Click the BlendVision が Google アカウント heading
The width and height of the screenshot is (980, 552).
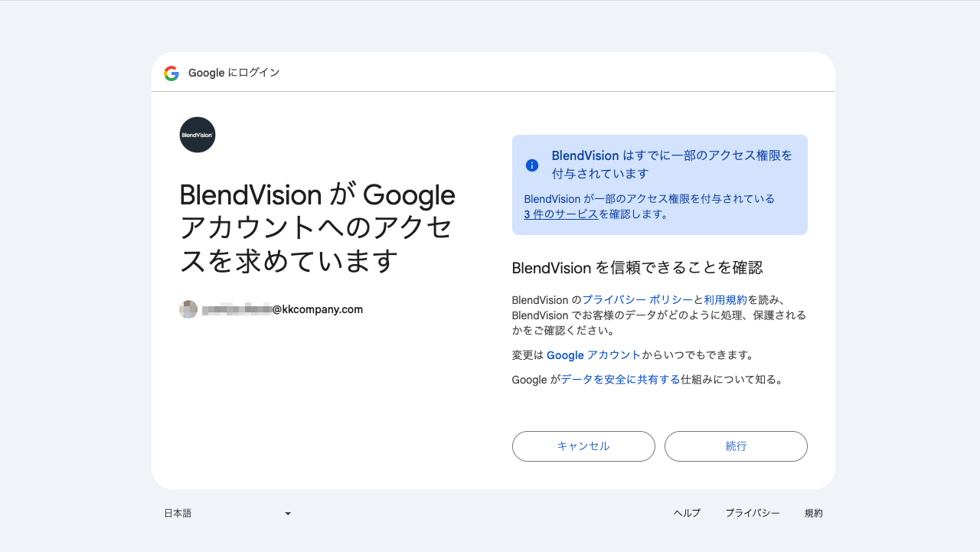318,228
